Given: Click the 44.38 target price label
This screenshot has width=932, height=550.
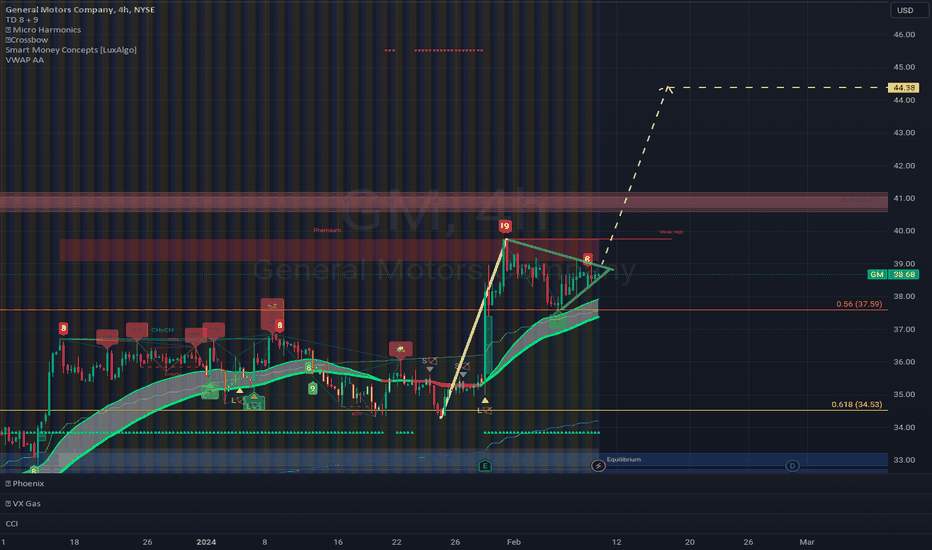Looking at the screenshot, I should (x=904, y=88).
